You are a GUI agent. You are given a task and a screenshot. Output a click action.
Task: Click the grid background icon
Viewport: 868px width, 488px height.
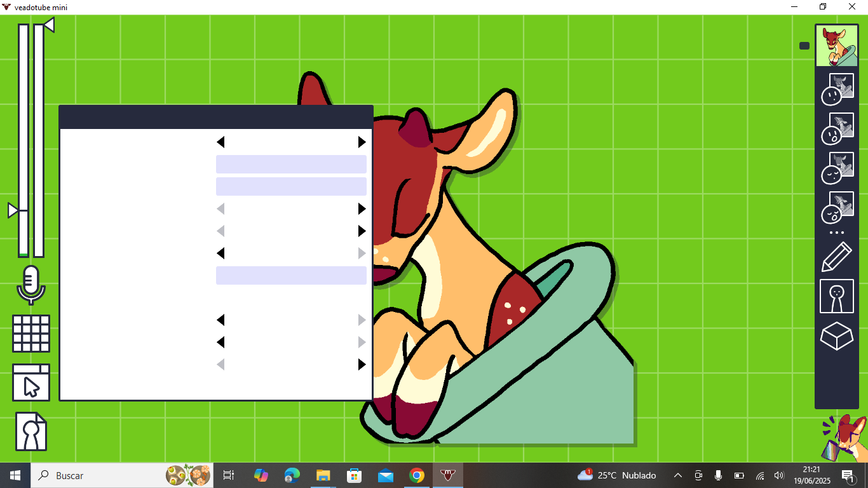[31, 334]
